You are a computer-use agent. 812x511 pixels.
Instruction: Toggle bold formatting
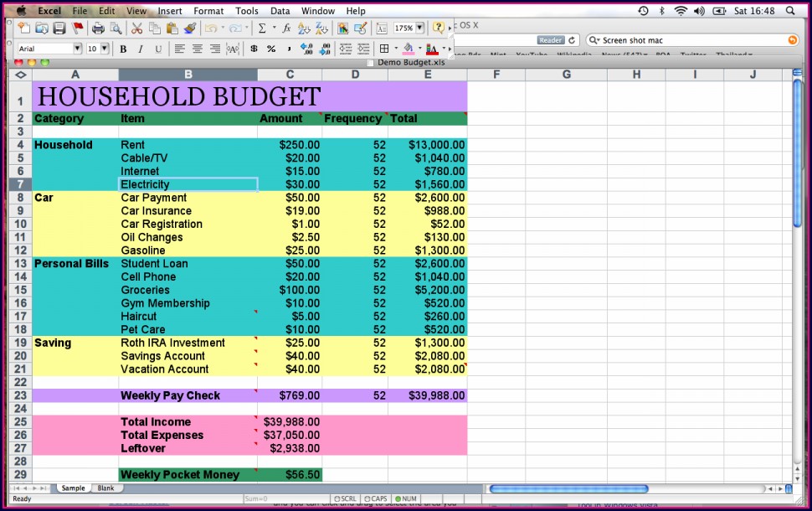(x=123, y=49)
